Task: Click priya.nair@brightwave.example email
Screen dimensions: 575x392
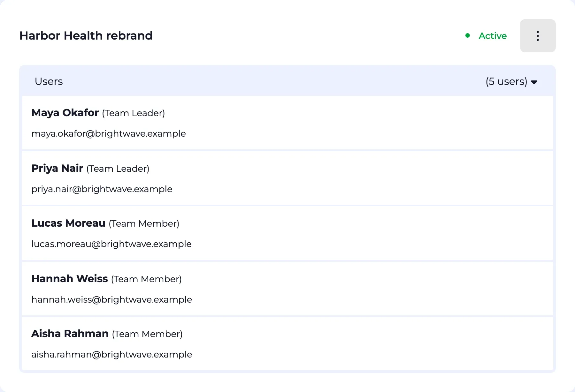Action: pos(102,189)
